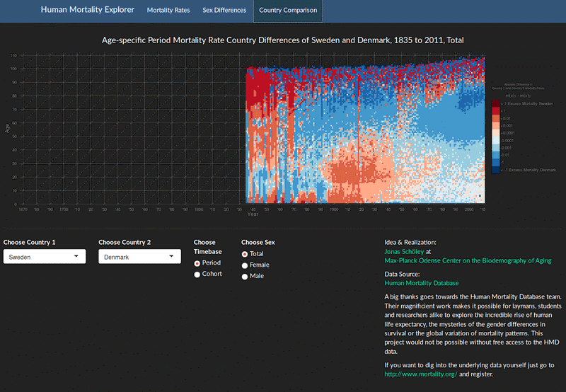
Task: Click the Idea & Realization: heading
Action: 410,242
